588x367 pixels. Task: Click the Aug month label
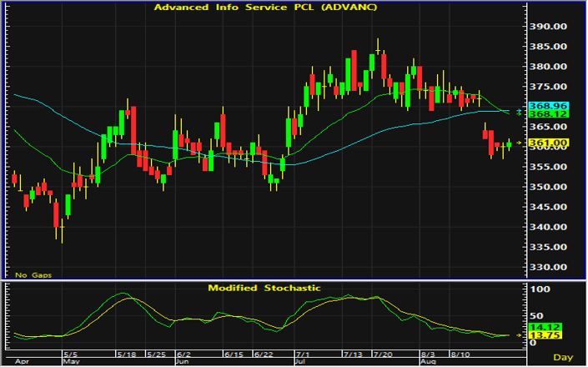(x=428, y=362)
